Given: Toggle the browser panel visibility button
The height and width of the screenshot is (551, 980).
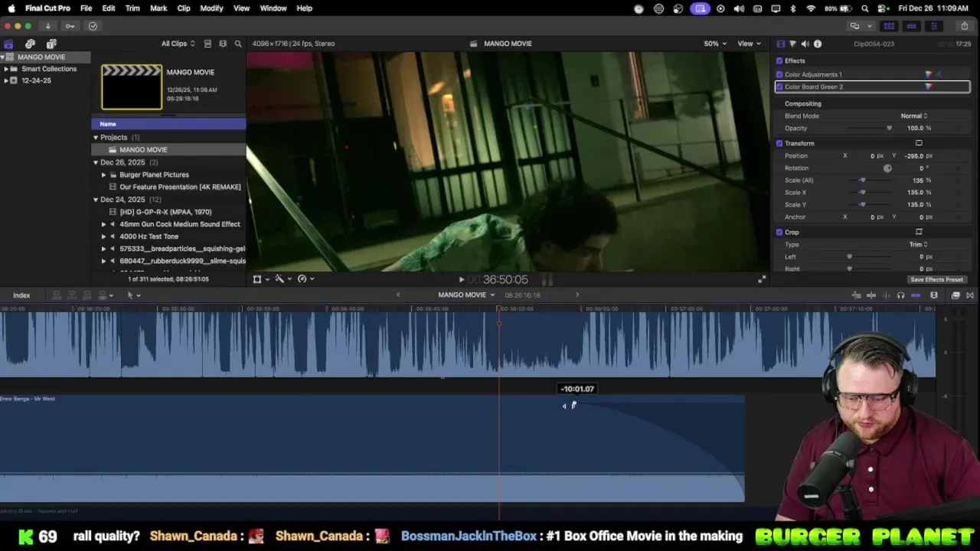Looking at the screenshot, I should tap(889, 26).
